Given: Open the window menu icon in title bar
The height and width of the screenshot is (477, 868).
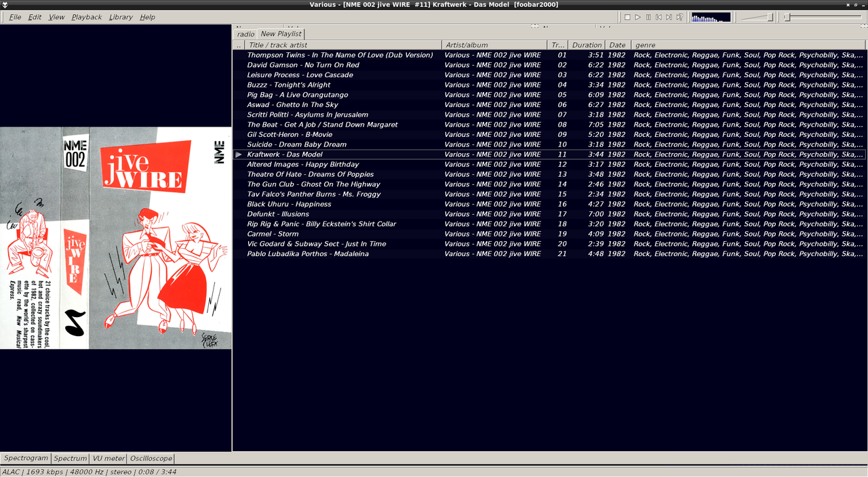Looking at the screenshot, I should [x=5, y=5].
